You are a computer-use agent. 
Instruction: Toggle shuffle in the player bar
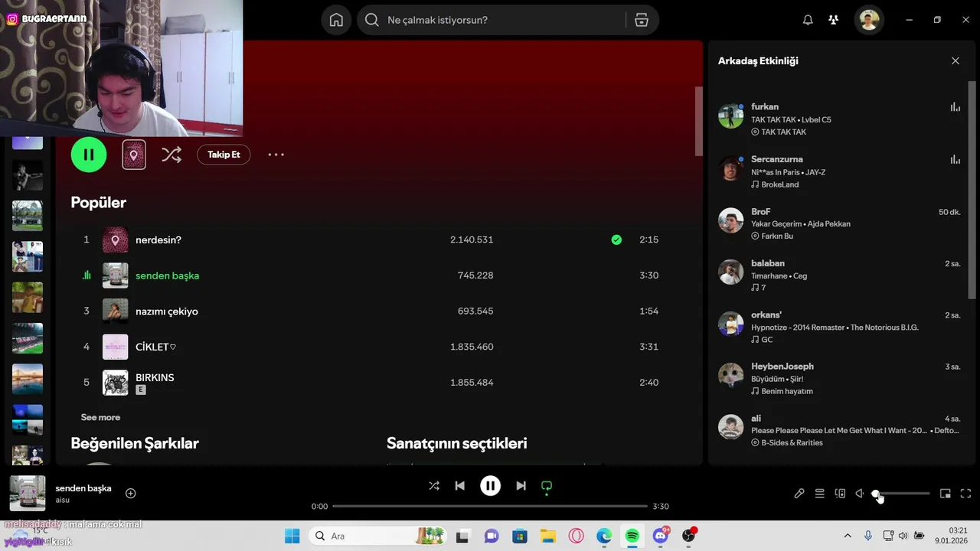coord(434,486)
